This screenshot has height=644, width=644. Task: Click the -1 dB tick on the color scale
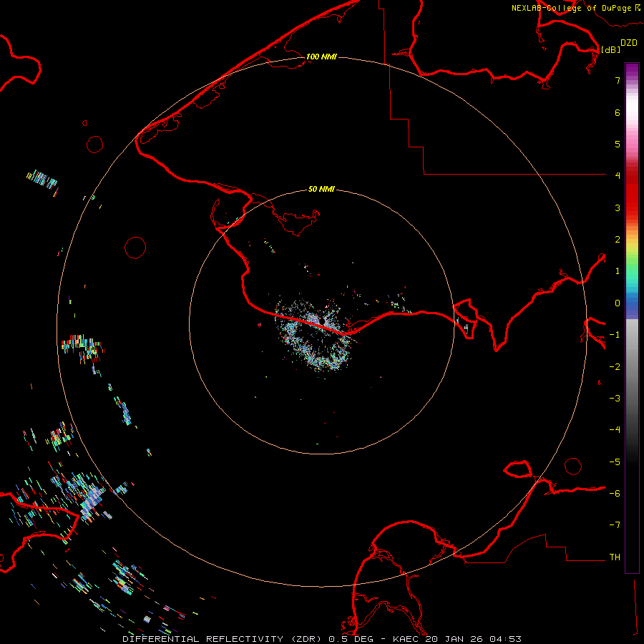pos(615,335)
